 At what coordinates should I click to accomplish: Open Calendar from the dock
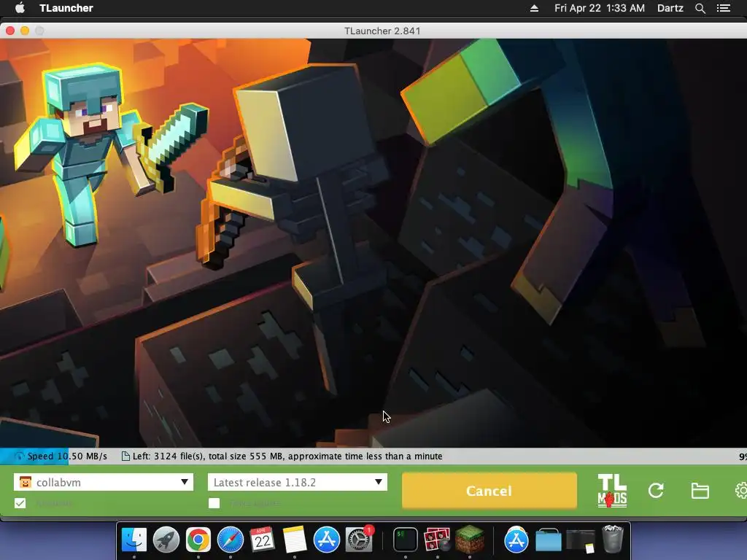[262, 540]
